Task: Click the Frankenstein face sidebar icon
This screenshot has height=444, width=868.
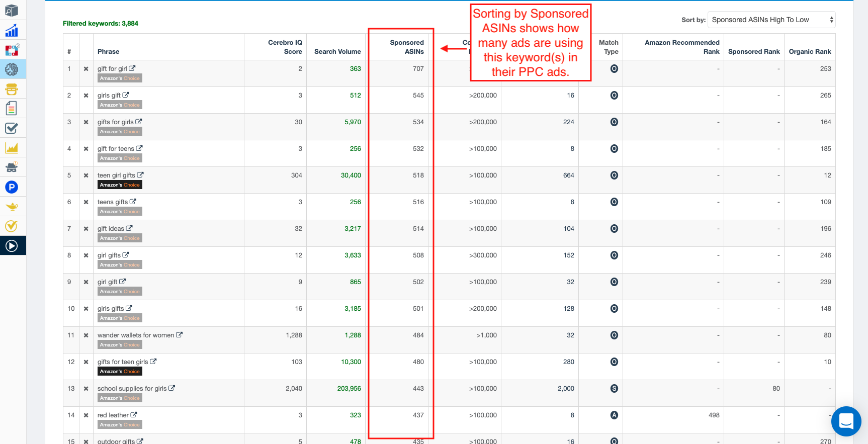Action: click(12, 89)
